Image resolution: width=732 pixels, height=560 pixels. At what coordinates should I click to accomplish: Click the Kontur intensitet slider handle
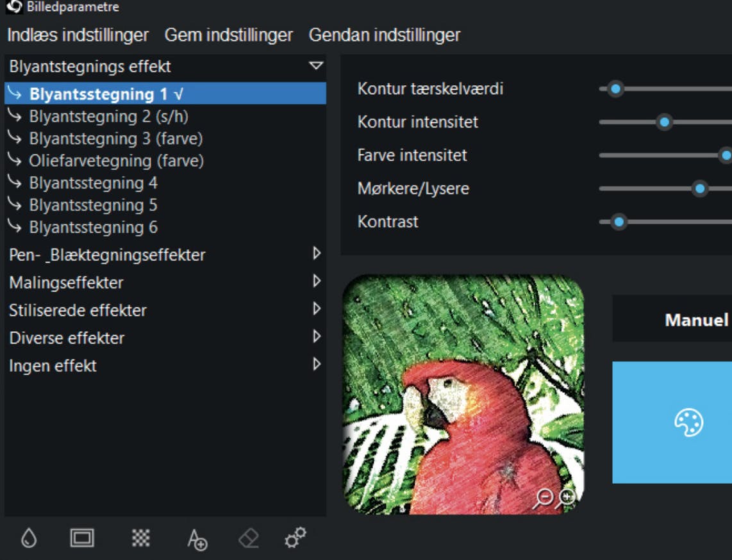664,122
